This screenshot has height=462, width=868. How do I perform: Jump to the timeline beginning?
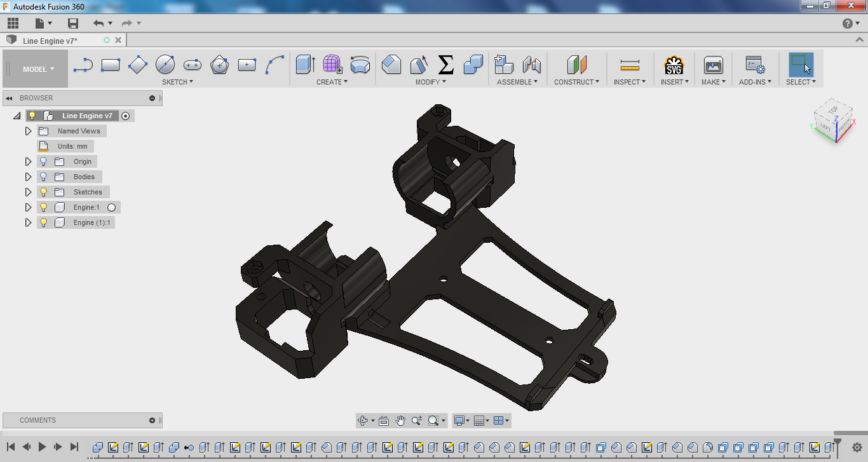(11, 447)
